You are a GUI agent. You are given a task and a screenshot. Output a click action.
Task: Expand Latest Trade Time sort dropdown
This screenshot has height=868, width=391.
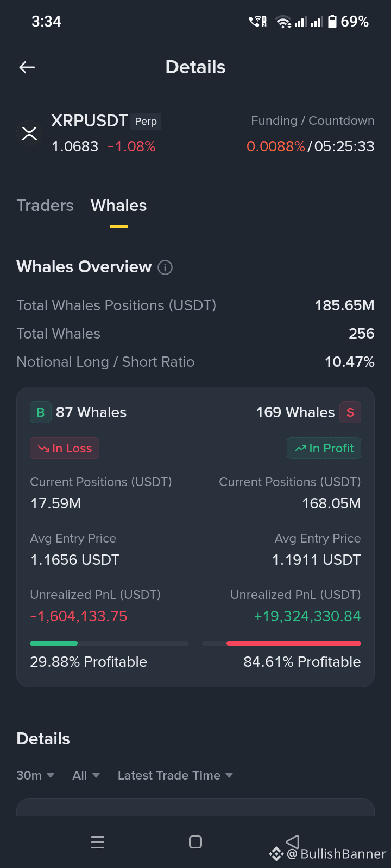click(175, 775)
